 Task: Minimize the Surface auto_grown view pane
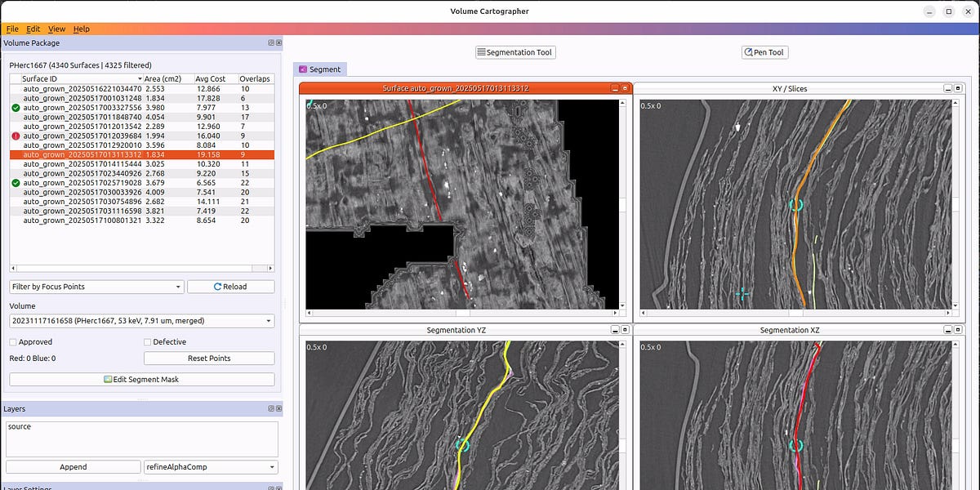click(615, 88)
